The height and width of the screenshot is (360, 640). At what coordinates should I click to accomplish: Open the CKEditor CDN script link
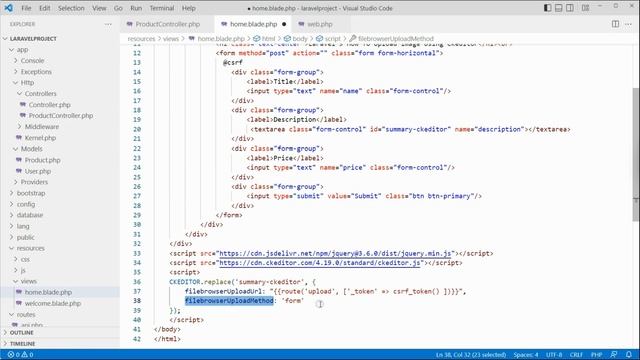[x=320, y=262]
